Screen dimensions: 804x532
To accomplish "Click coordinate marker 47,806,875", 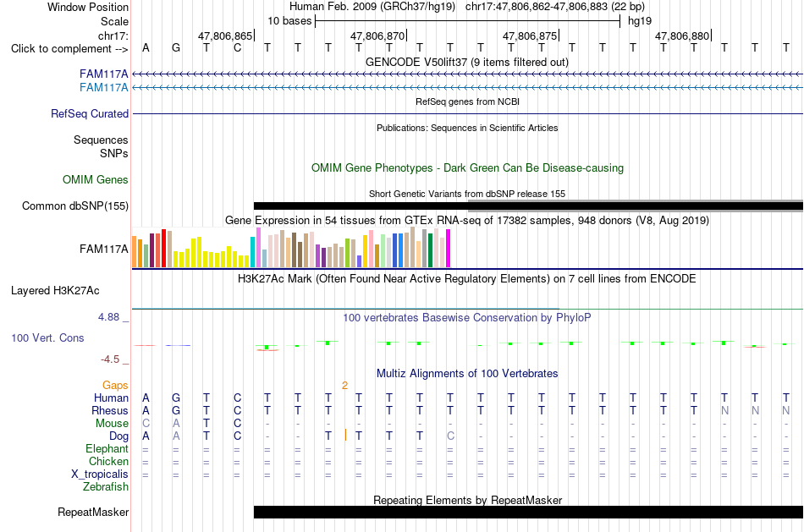I will [x=530, y=36].
